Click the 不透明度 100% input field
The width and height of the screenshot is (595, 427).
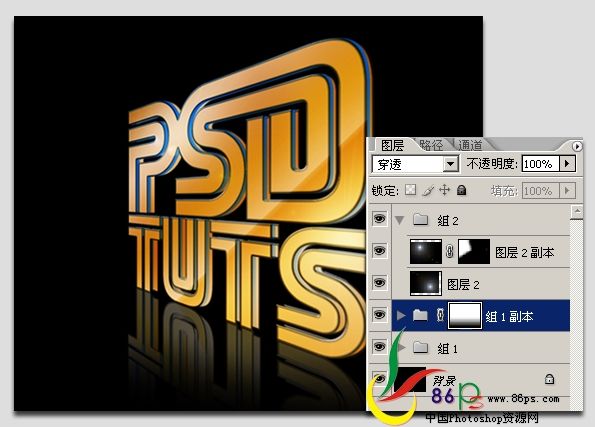click(x=540, y=164)
